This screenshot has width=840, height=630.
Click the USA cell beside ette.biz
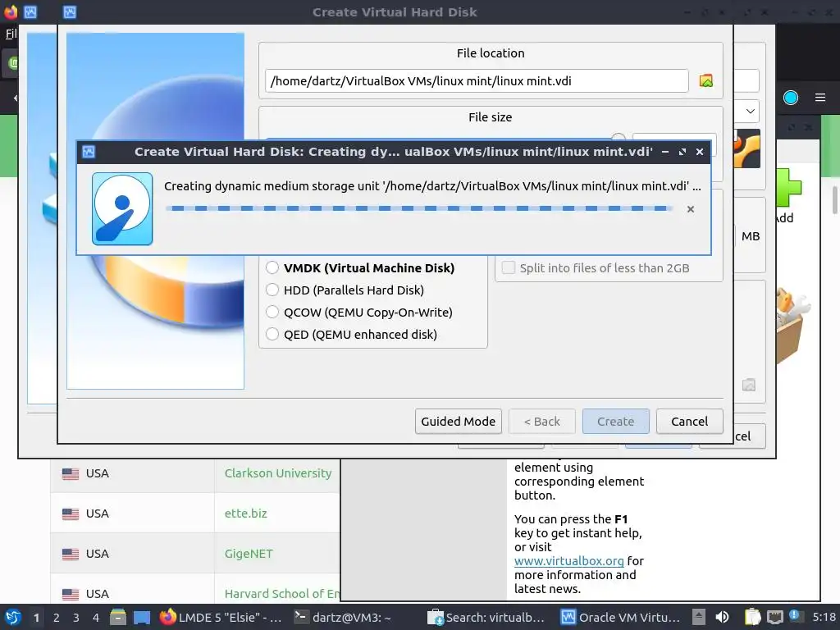132,514
